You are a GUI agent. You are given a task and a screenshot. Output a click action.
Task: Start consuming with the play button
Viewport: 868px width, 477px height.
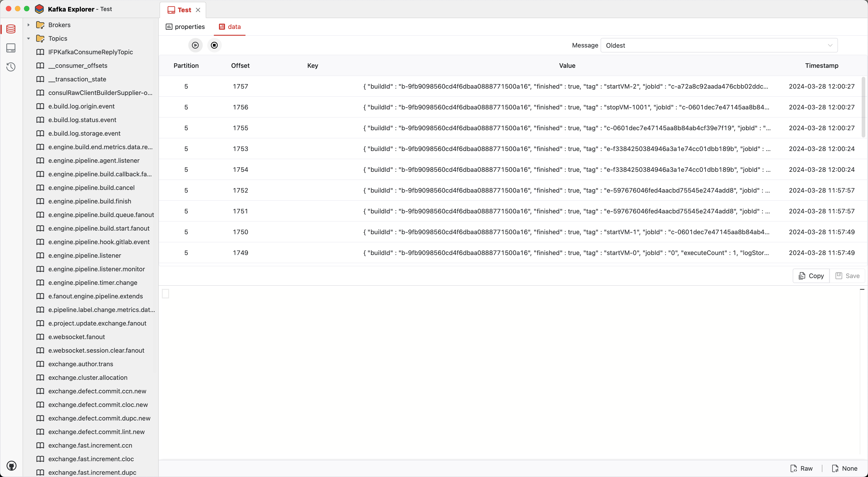(196, 45)
